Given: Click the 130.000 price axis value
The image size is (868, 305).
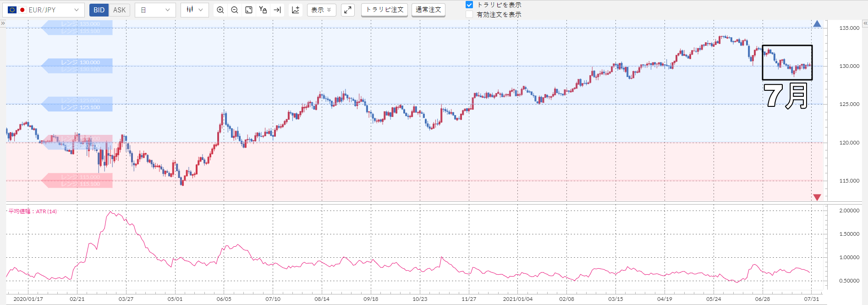Looking at the screenshot, I should [849, 66].
